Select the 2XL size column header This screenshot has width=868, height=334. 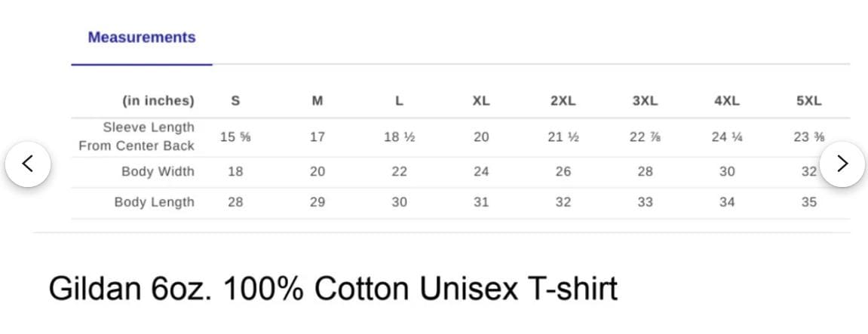pyautogui.click(x=563, y=101)
